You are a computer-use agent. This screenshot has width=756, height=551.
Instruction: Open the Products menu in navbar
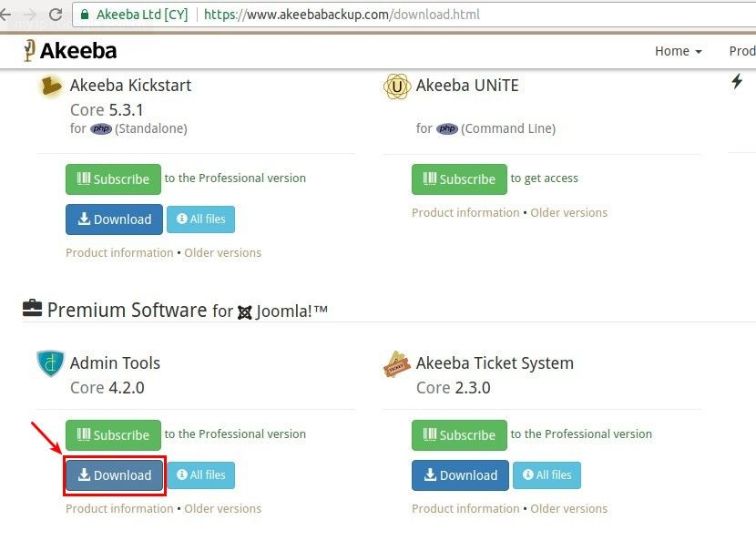pos(742,51)
